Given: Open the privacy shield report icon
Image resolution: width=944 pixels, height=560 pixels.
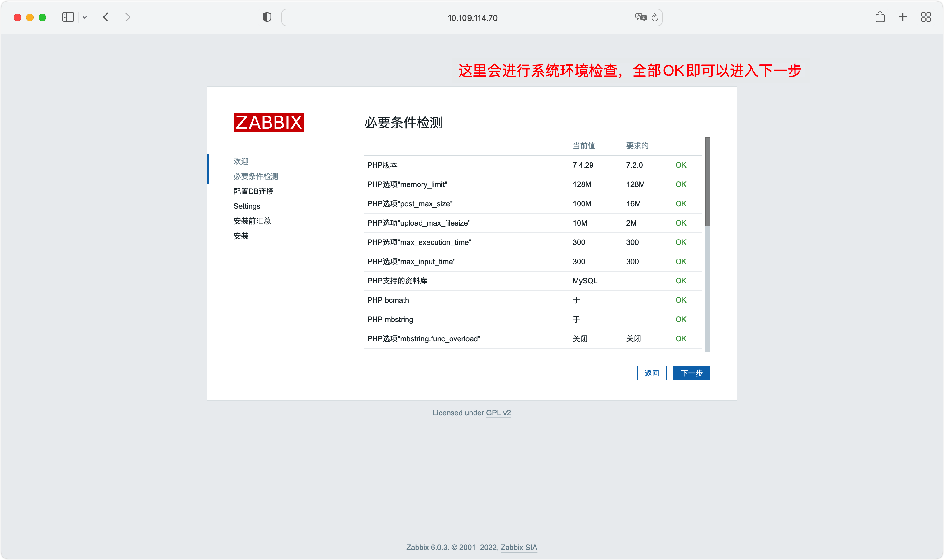Looking at the screenshot, I should click(267, 17).
